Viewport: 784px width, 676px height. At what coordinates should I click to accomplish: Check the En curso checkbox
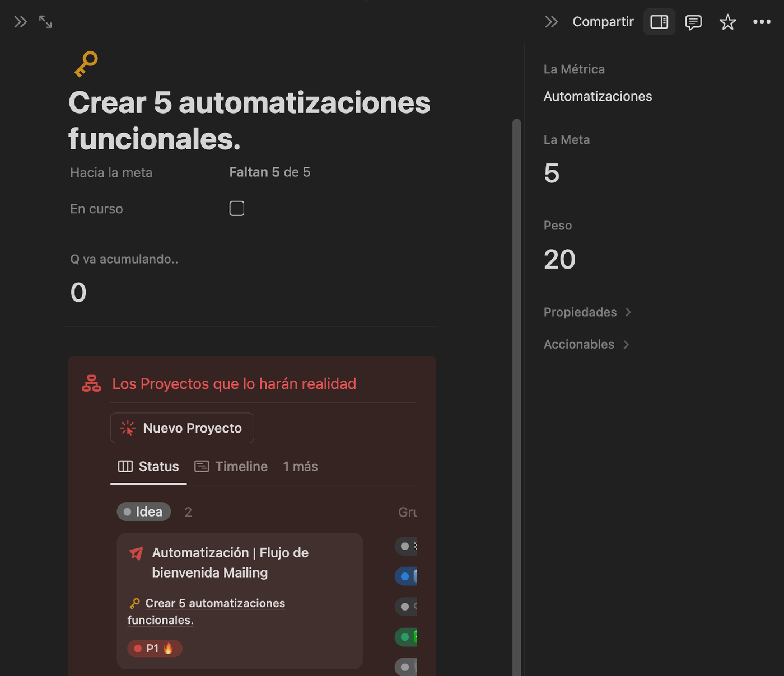[236, 208]
